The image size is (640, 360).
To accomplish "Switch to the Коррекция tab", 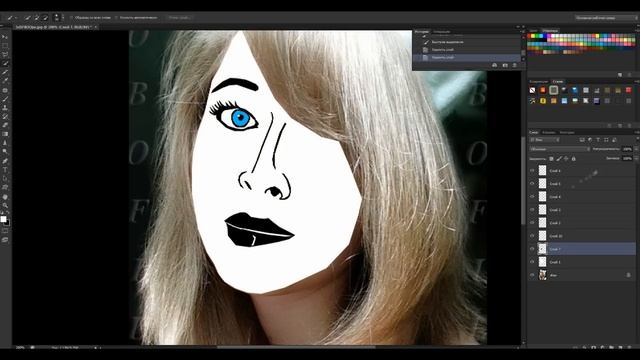I will [x=539, y=82].
